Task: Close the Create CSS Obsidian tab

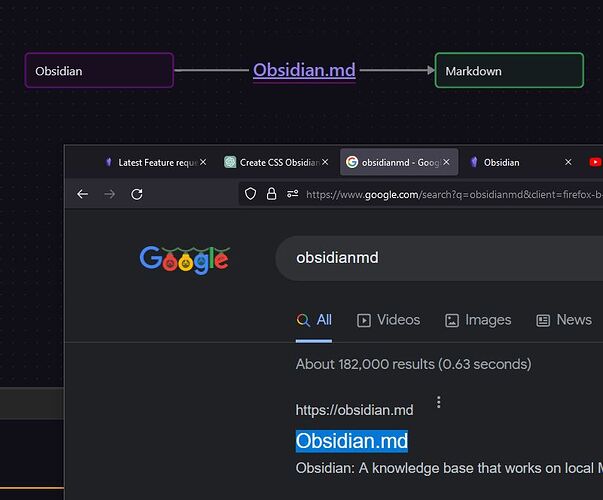Action: click(325, 162)
